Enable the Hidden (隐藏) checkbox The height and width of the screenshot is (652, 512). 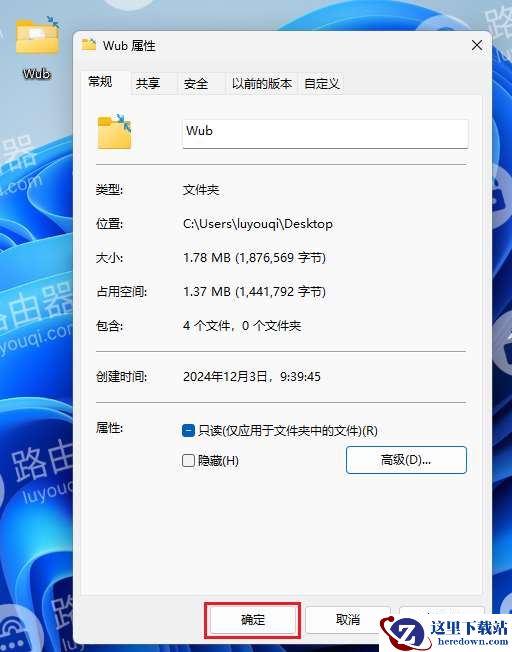[188, 460]
